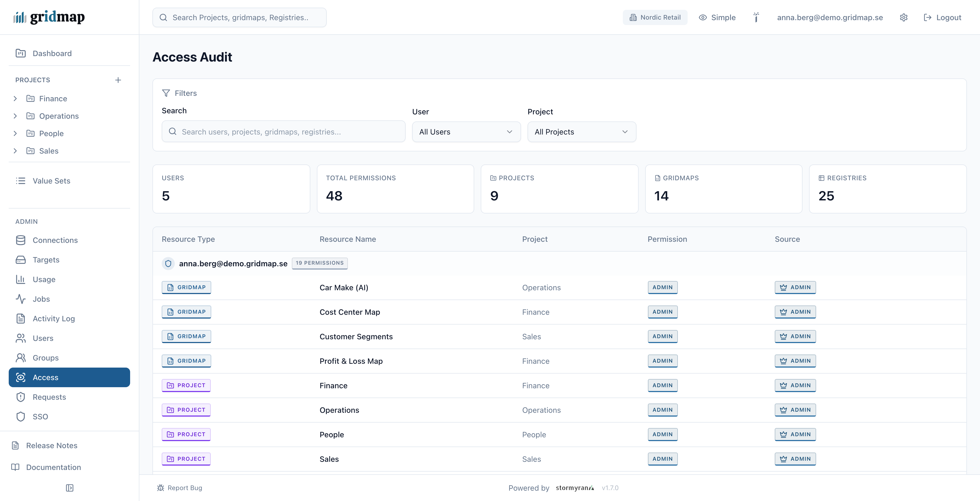The width and height of the screenshot is (980, 501).
Task: Click the PROJECT tag in Operations row
Action: pyautogui.click(x=186, y=410)
